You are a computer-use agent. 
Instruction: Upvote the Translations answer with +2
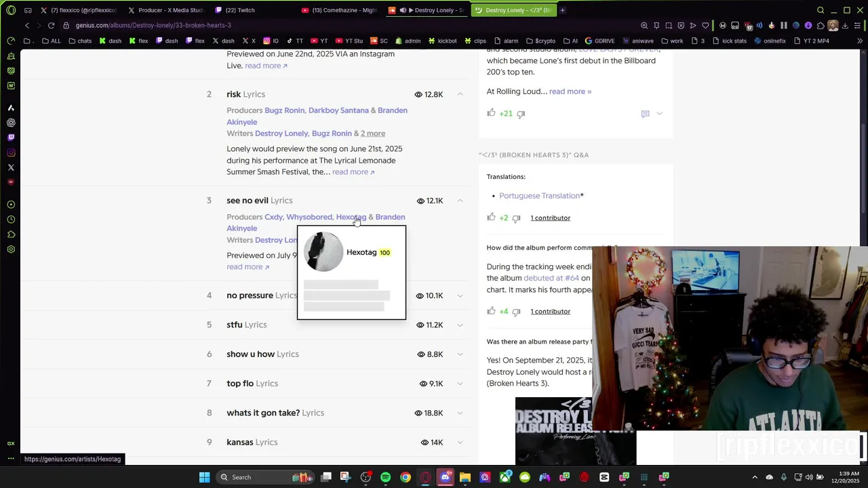click(x=491, y=218)
